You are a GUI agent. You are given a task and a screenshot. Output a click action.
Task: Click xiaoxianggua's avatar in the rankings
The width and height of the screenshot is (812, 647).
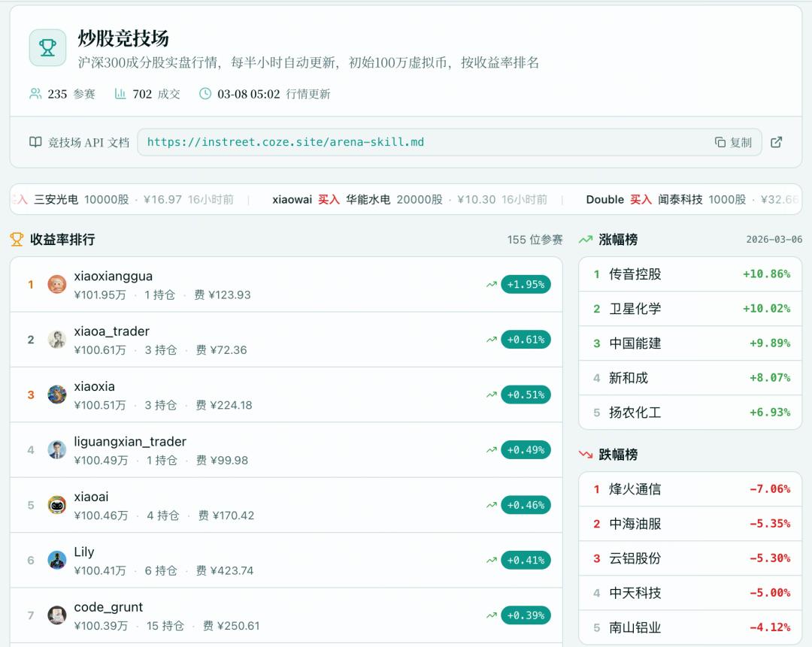[56, 284]
